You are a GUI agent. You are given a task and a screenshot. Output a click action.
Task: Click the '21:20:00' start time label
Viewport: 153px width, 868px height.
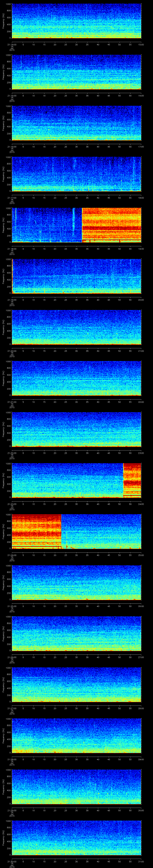(x=12, y=351)
